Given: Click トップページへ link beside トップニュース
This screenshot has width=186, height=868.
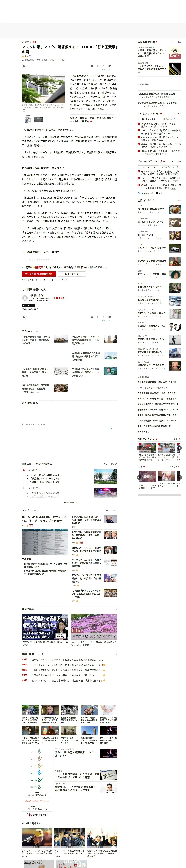Looking at the screenshot, I should point(111,511).
